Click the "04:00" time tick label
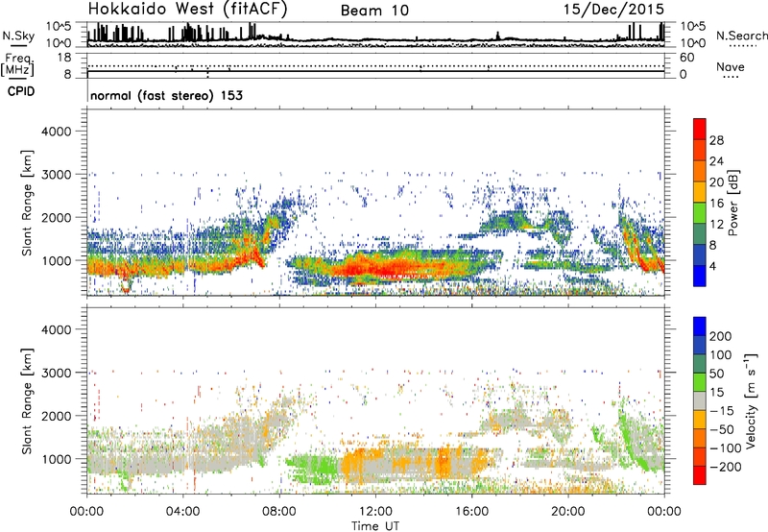The width and height of the screenshot is (768, 532). (x=182, y=512)
